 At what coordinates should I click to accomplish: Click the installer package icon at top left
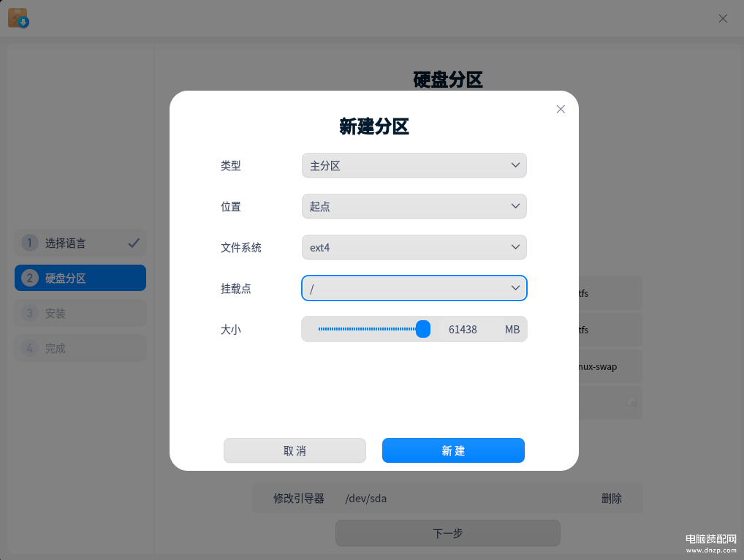coord(18,18)
